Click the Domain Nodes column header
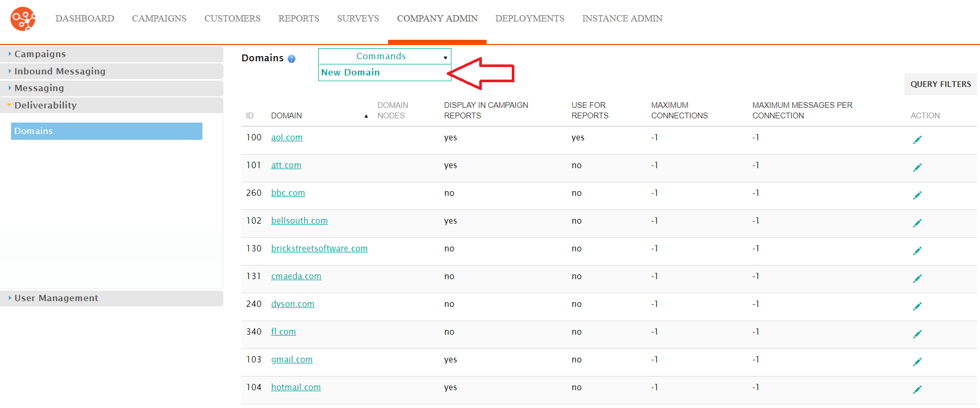Image resolution: width=980 pixels, height=408 pixels. pyautogui.click(x=393, y=111)
